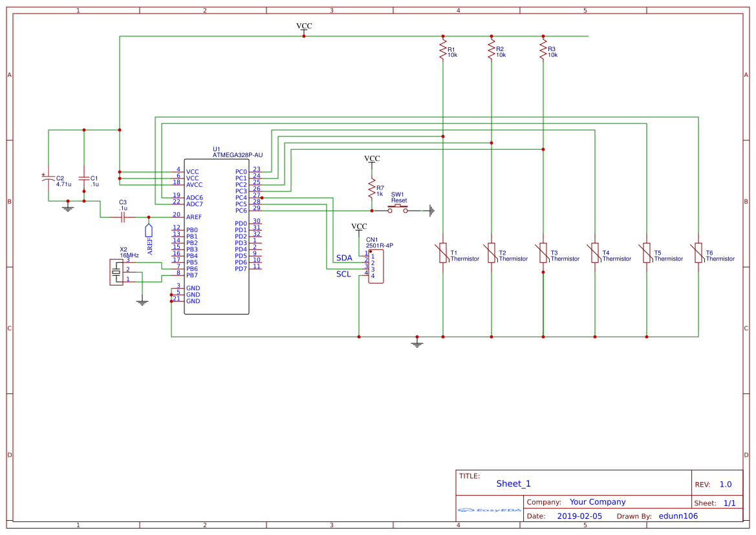Image resolution: width=756 pixels, height=535 pixels.
Task: Select thermistor T1 symbol
Action: pos(443,252)
